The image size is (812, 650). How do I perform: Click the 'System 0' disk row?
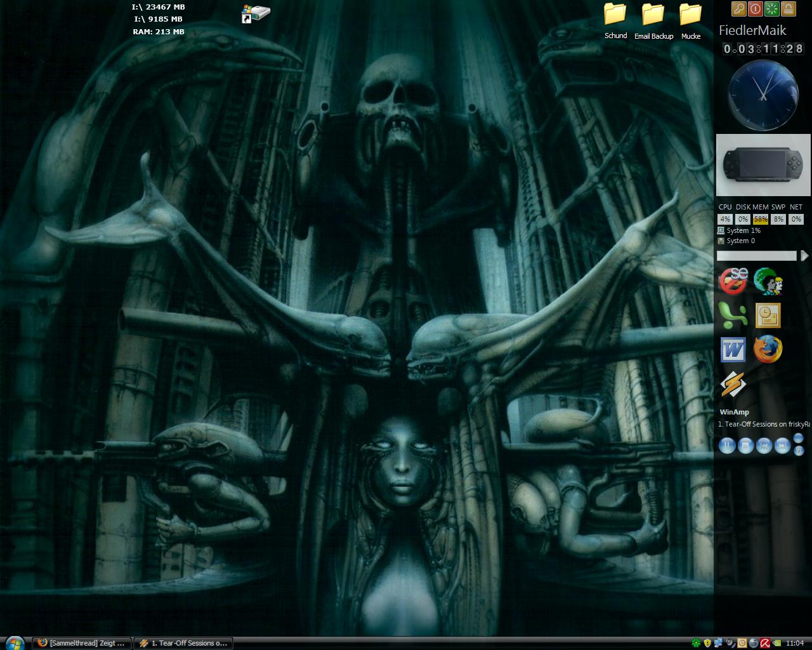click(737, 241)
